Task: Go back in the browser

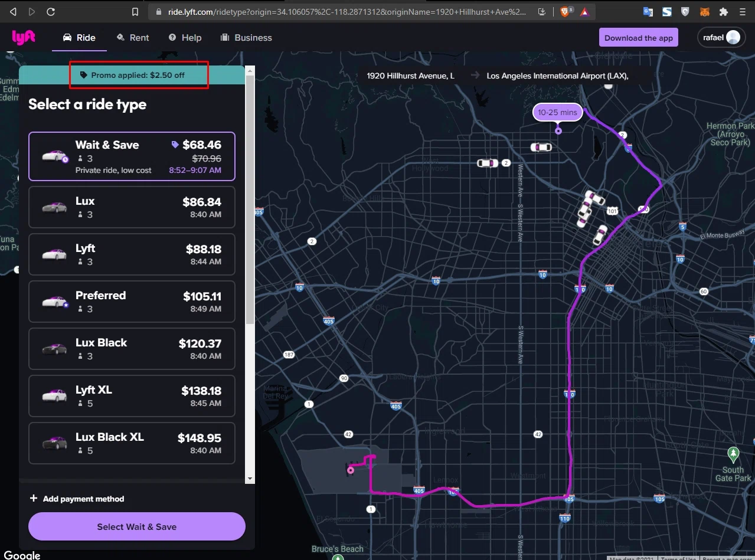Action: pos(13,12)
